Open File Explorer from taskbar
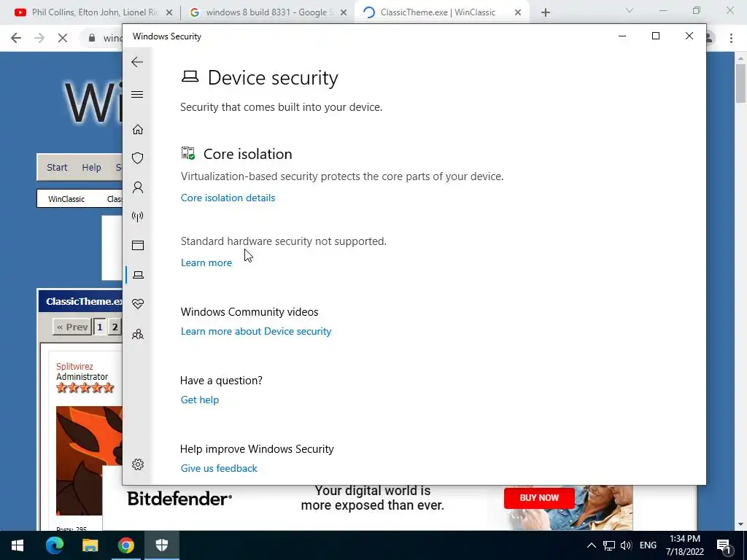 [90, 545]
